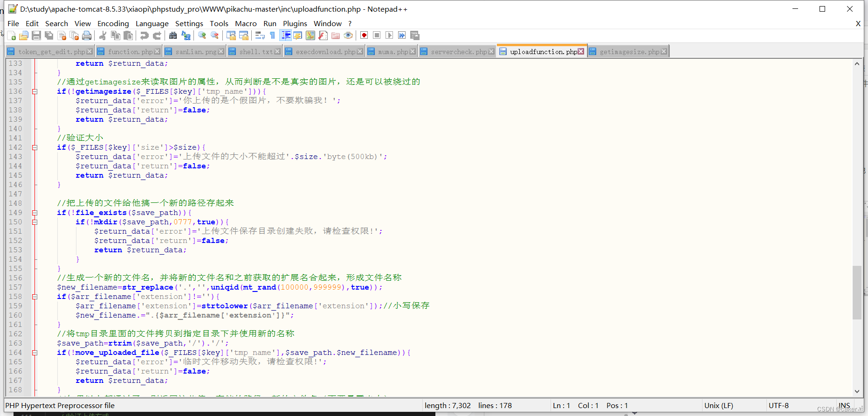Image resolution: width=868 pixels, height=416 pixels.
Task: Create a new document with New icon
Action: pyautogui.click(x=12, y=35)
